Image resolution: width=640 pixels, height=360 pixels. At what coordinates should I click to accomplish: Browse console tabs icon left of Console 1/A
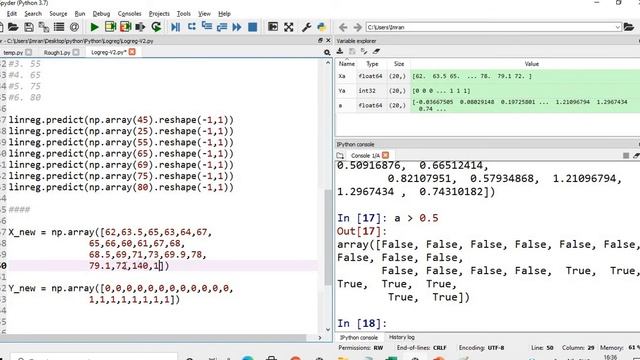click(x=340, y=156)
